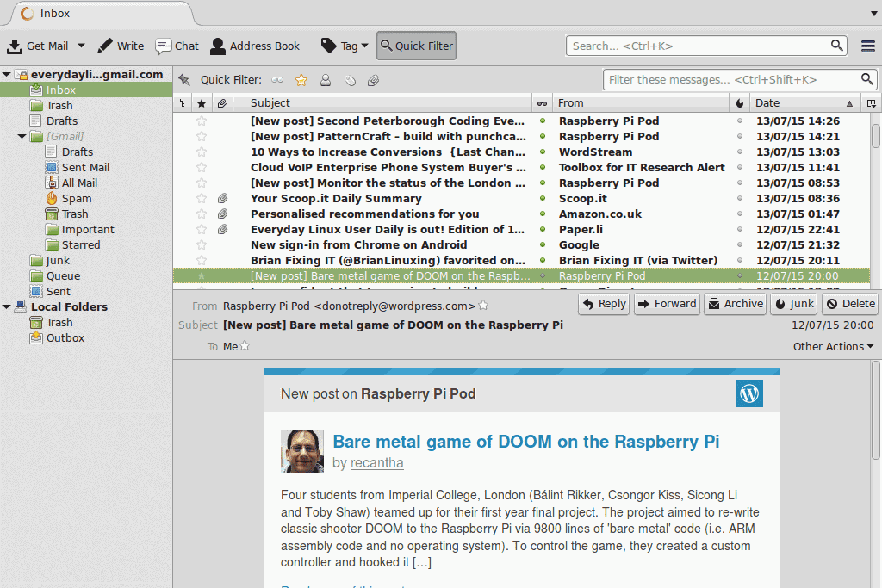Viewport: 882px width, 588px height.
Task: Star the Second Peterborough Coding message
Action: [202, 121]
